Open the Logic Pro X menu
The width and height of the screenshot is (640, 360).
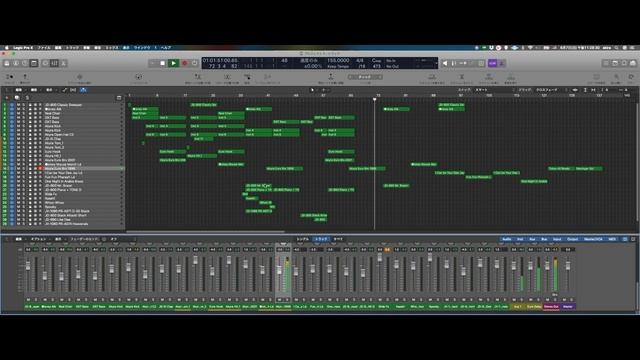coord(23,48)
